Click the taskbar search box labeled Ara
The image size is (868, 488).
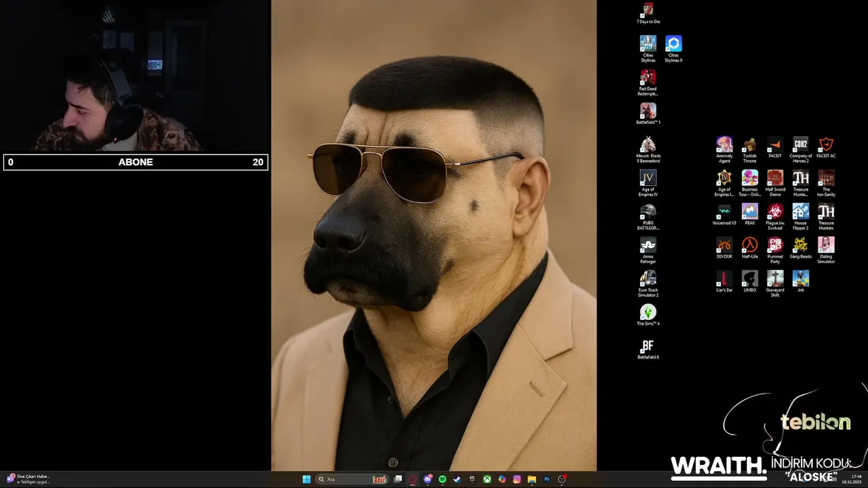[352, 479]
